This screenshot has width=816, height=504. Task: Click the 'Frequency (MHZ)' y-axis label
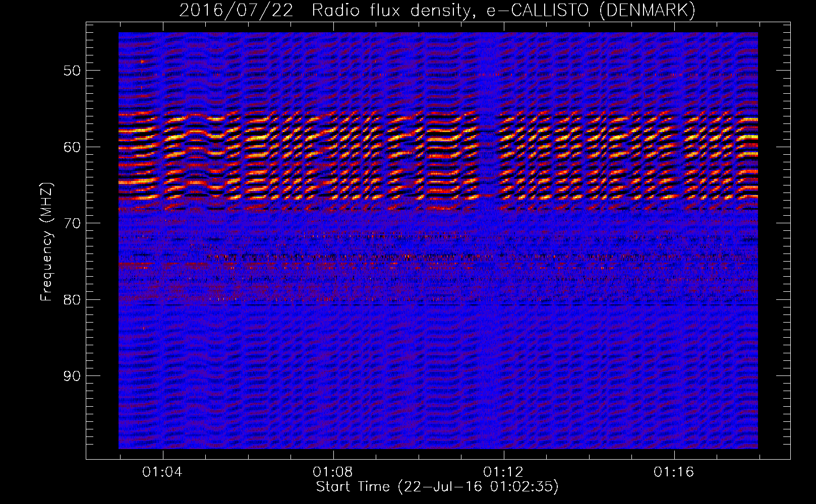46,241
